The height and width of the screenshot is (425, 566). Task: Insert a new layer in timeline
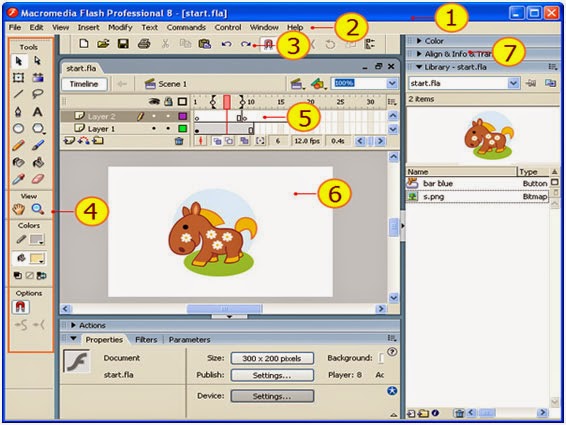[68, 141]
